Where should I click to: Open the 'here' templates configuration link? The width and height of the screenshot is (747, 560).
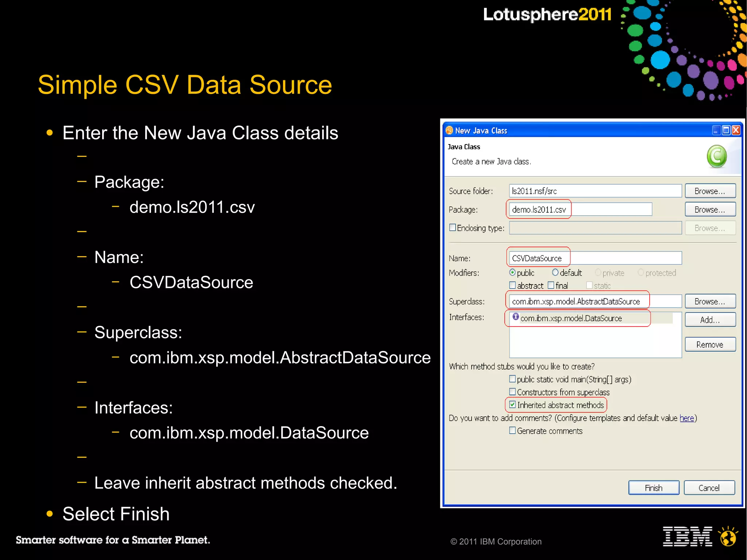[687, 418]
